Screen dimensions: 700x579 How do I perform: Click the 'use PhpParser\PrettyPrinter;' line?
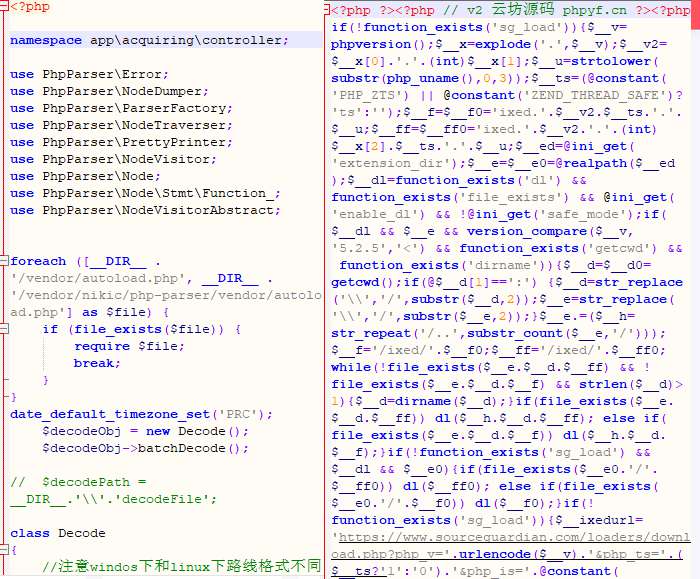click(x=121, y=142)
